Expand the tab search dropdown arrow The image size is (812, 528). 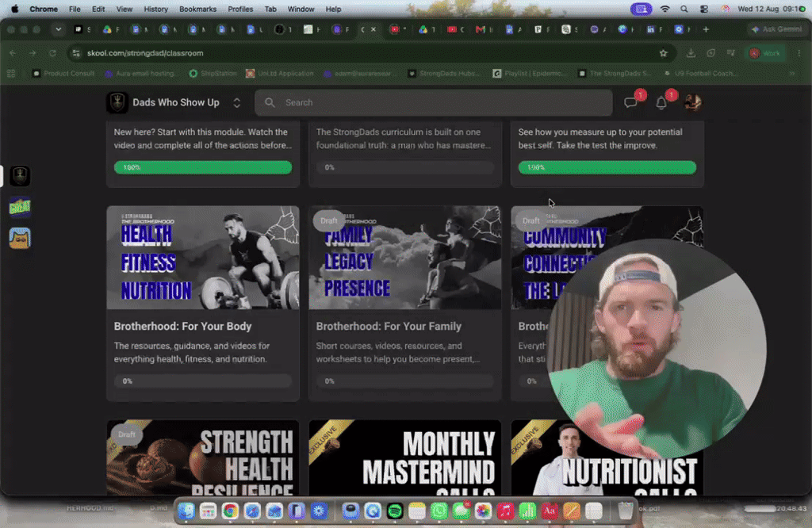(x=59, y=29)
